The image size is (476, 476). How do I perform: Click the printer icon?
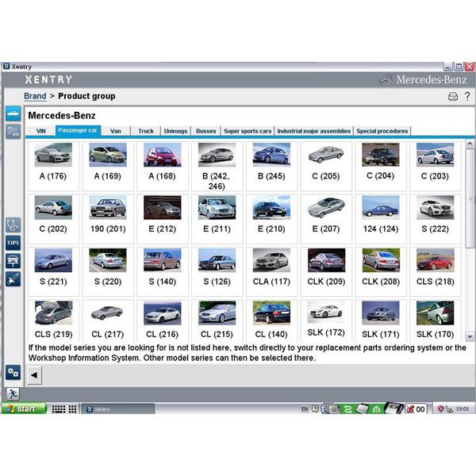[453, 97]
